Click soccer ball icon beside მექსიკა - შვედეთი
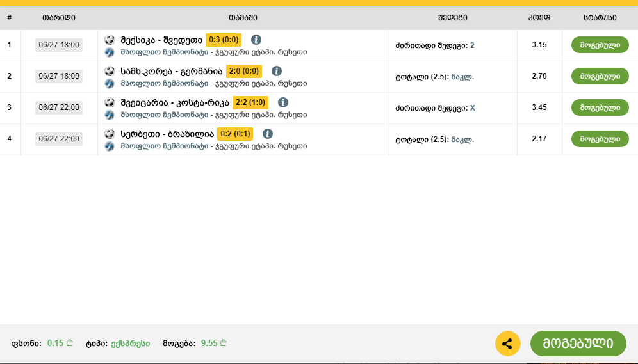Viewport: 638px width, 364px height. pos(110,40)
